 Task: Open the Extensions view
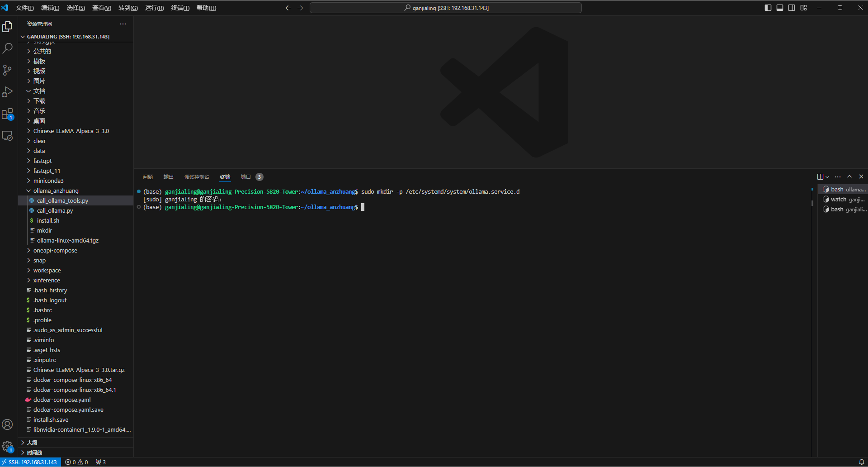(x=7, y=114)
